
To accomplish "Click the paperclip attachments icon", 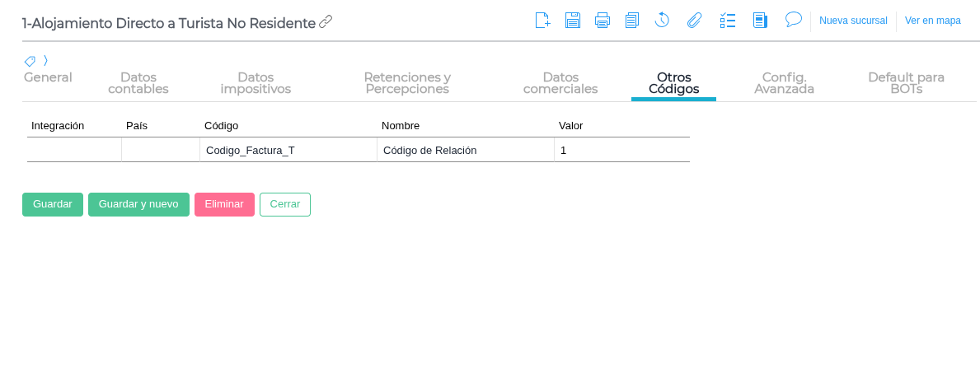I will pos(694,21).
